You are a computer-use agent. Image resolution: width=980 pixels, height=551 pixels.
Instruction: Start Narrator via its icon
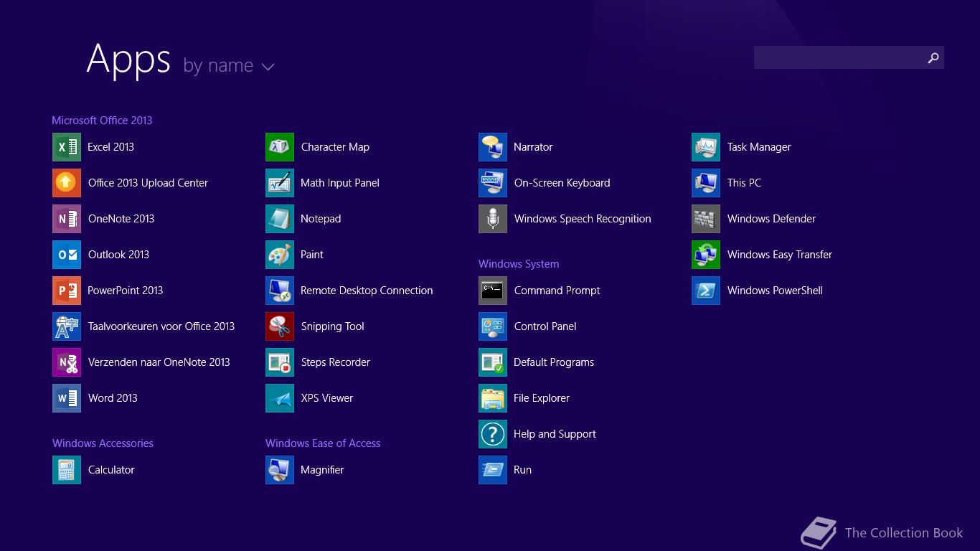click(x=493, y=147)
